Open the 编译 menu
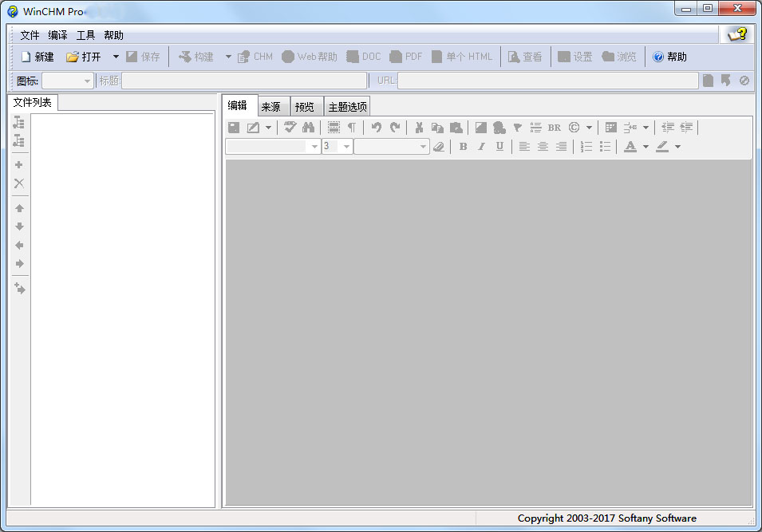This screenshot has width=762, height=532. 57,35
